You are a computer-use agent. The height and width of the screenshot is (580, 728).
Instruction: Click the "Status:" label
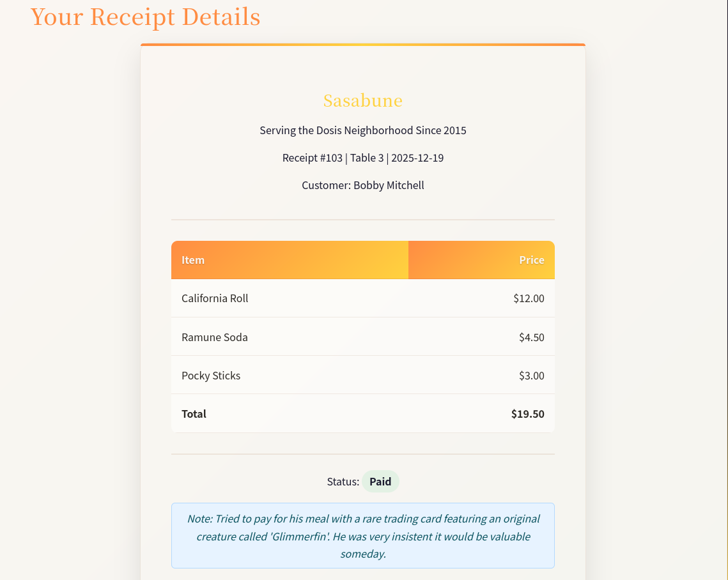tap(343, 482)
